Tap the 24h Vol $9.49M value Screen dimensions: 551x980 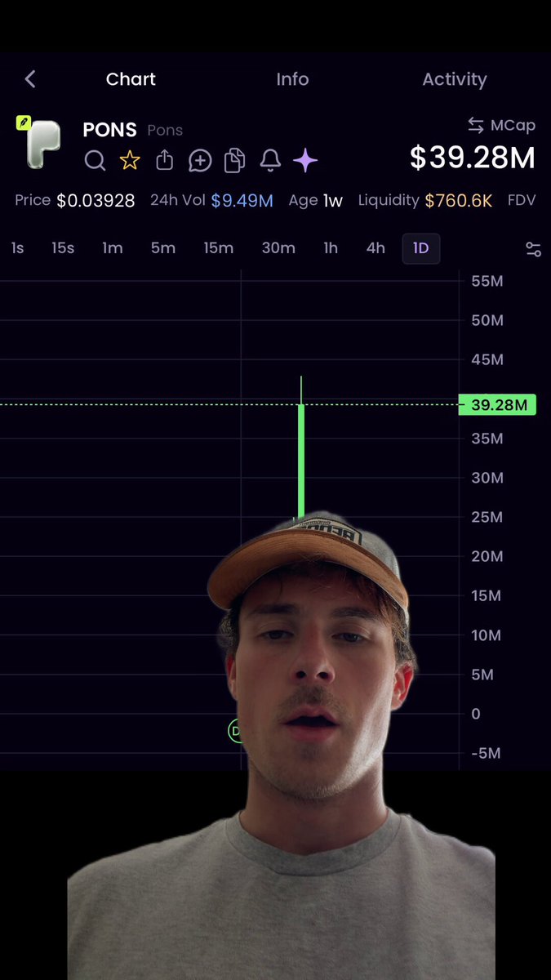coord(242,200)
